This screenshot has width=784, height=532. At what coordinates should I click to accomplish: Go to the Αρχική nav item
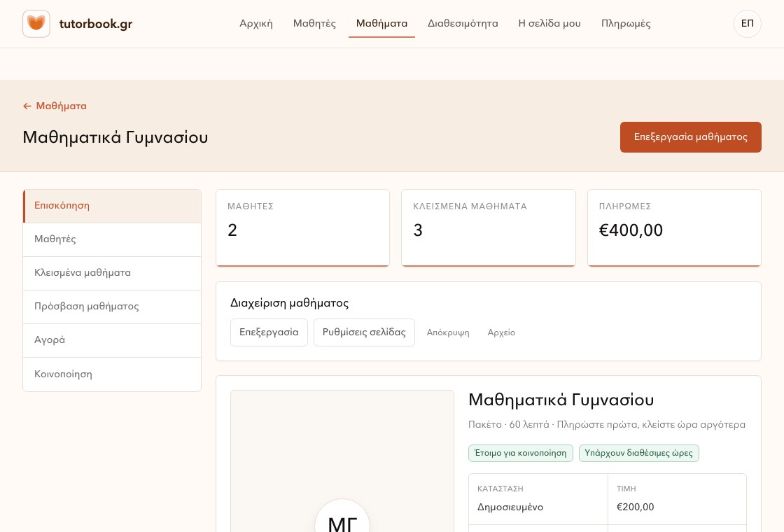[x=256, y=24]
